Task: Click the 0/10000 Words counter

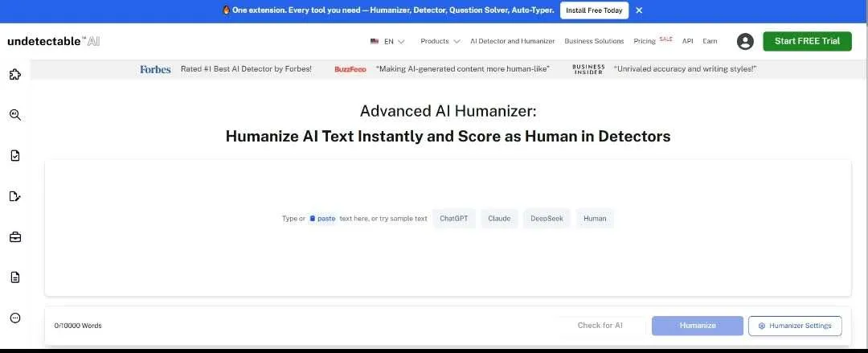Action: click(78, 326)
